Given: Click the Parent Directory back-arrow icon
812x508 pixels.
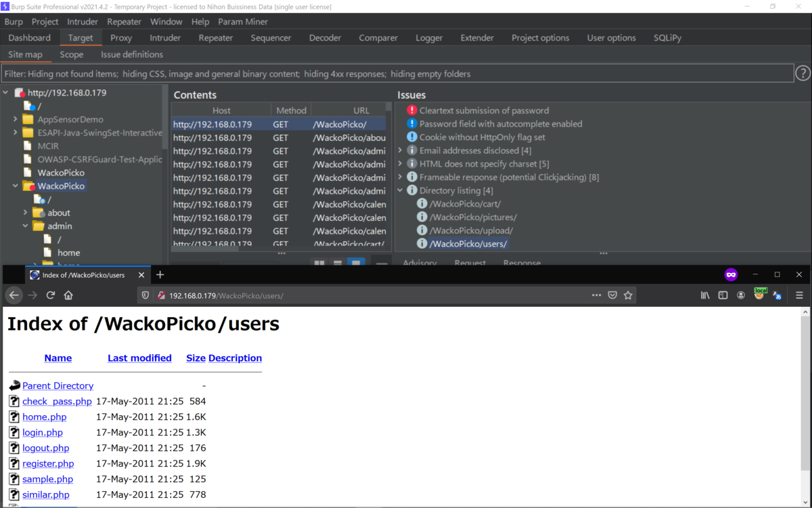Looking at the screenshot, I should (x=14, y=385).
